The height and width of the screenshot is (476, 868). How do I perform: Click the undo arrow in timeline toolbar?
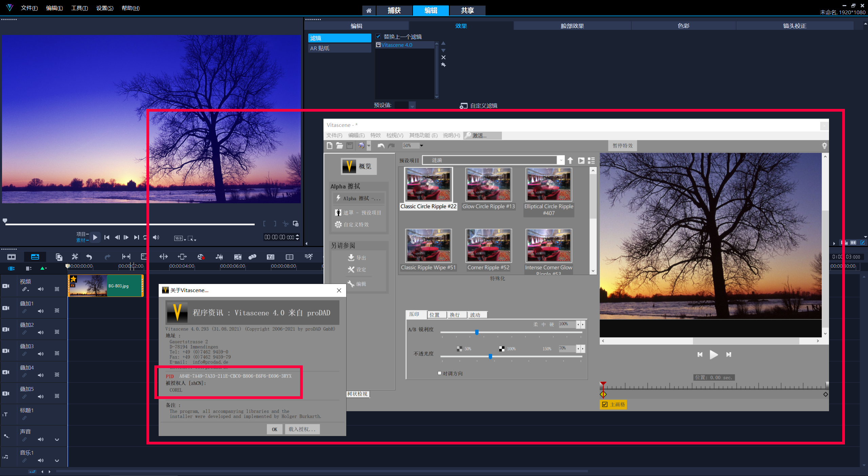point(89,257)
